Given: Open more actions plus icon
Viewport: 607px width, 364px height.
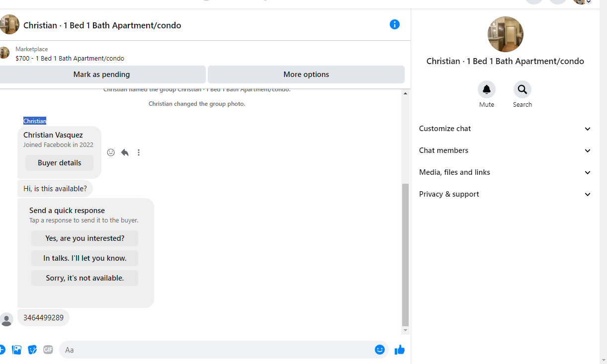Looking at the screenshot, I should coord(2,350).
